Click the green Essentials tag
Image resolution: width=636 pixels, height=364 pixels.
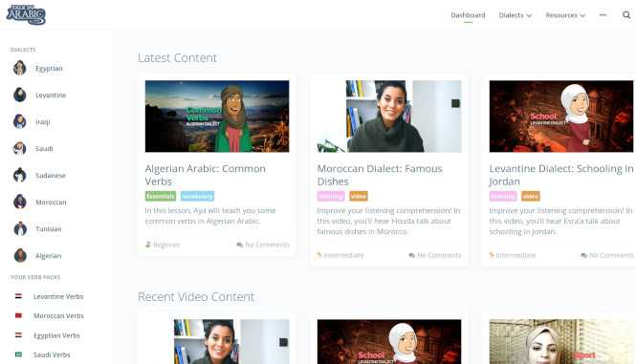(x=161, y=196)
